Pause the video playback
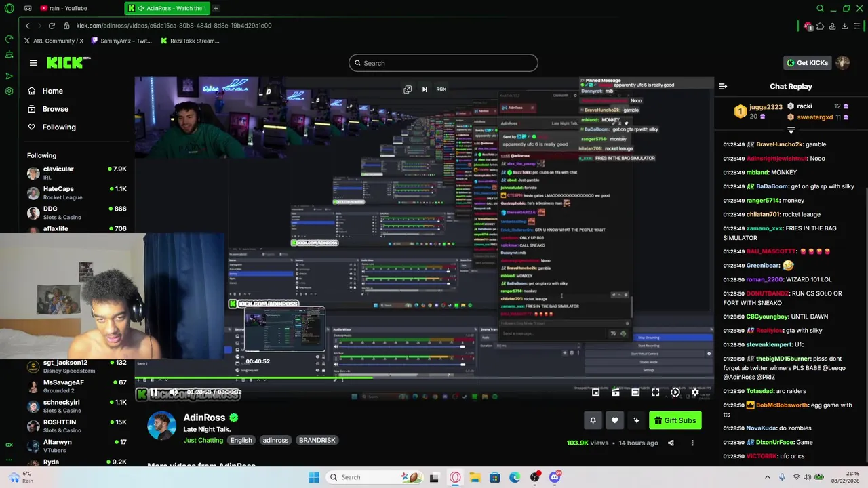The image size is (868, 488). (154, 392)
